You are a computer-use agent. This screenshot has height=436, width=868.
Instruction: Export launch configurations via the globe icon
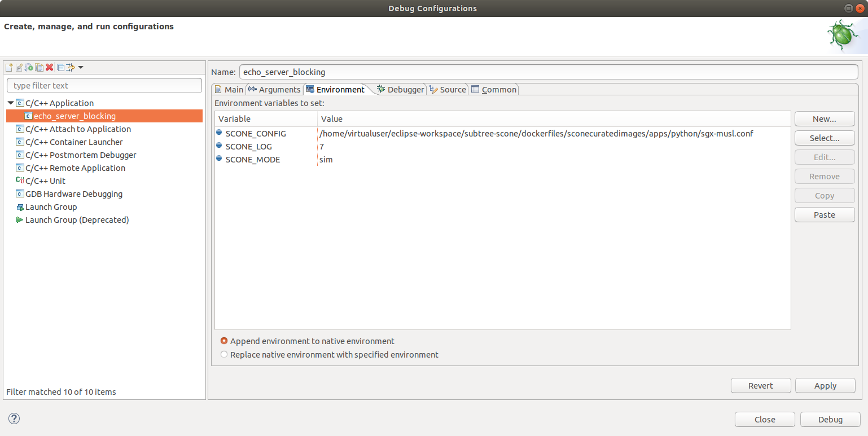tap(28, 67)
